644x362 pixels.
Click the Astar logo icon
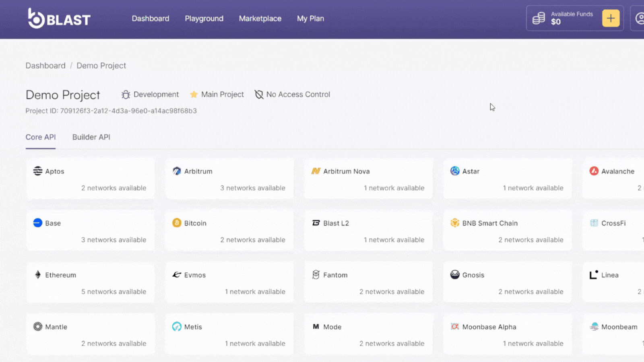(455, 171)
